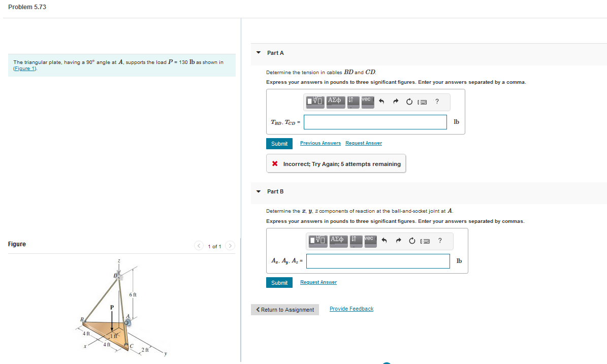Request Answer for Part B
This screenshot has height=364, width=607.
click(x=318, y=282)
